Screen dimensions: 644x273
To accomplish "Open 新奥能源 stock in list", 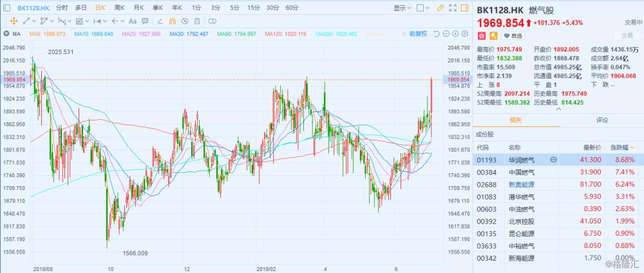I will [518, 183].
